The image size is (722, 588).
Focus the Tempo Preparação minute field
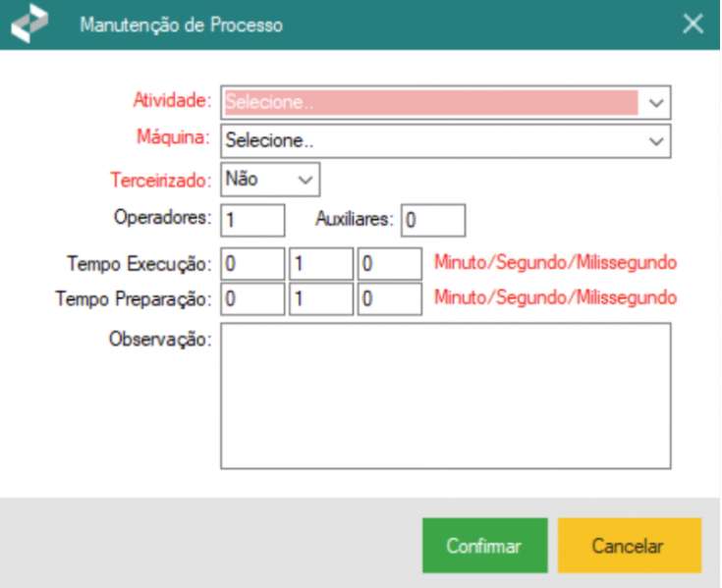pos(253,298)
